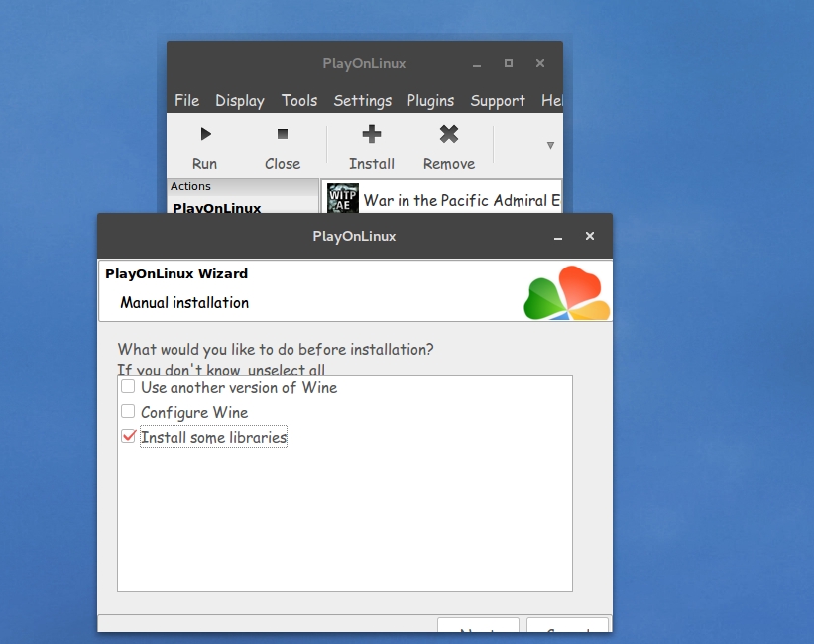Screen dimensions: 814x644
Task: Select War in the Pacific Admiral entry
Action: coord(441,200)
